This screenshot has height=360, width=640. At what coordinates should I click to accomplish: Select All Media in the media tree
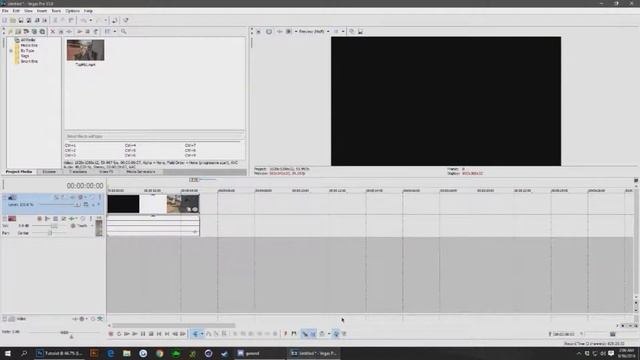coord(28,40)
